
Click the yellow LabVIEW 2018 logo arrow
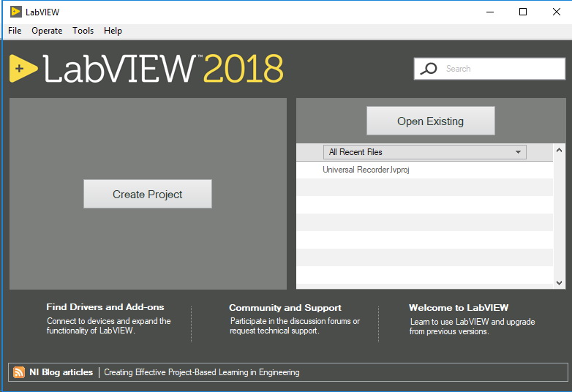pos(23,68)
